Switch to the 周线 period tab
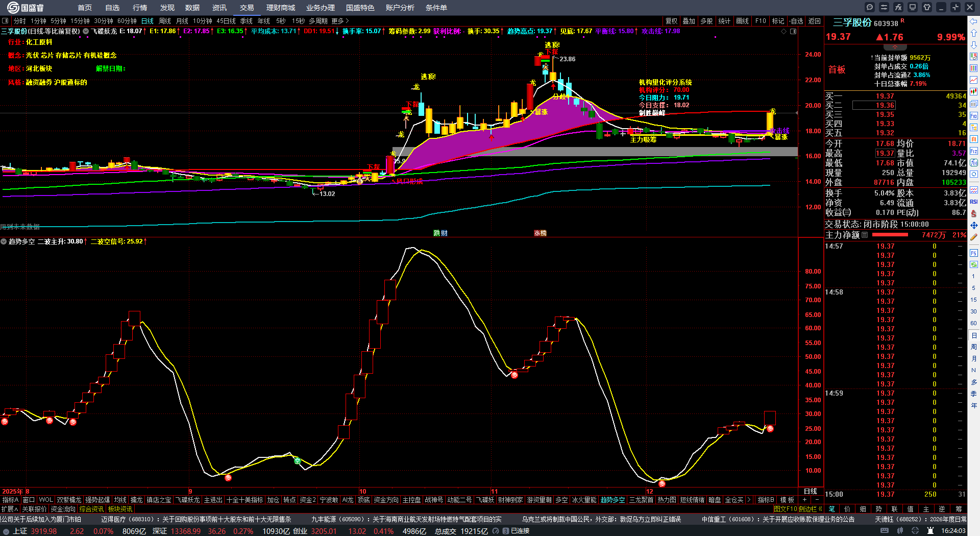This screenshot has width=980, height=536. (x=165, y=21)
